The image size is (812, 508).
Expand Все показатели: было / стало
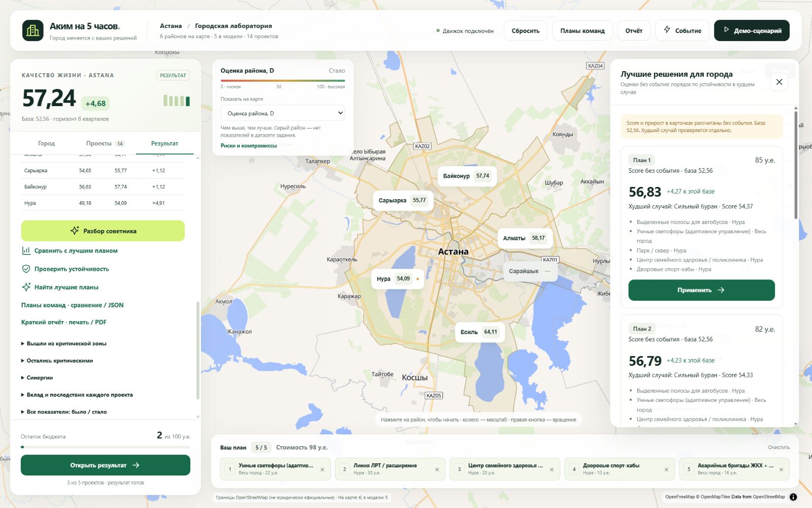(64, 412)
